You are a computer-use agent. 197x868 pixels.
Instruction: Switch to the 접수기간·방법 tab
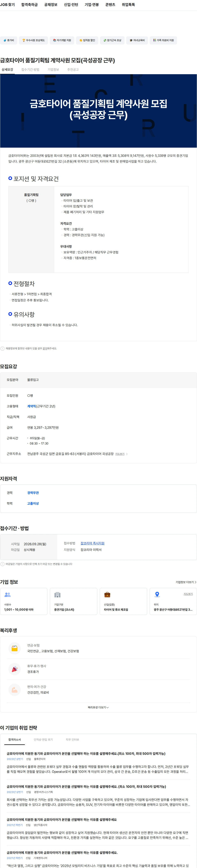[x=30, y=70]
